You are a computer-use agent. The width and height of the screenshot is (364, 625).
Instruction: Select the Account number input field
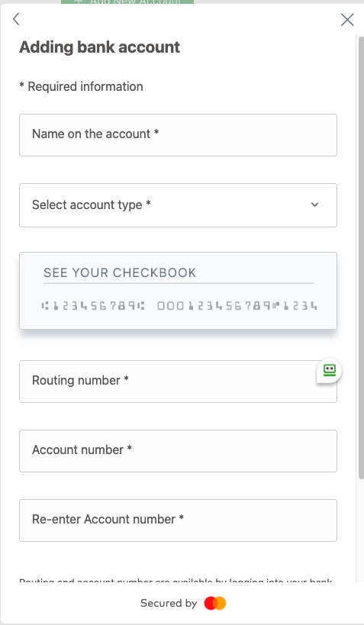coord(179,451)
